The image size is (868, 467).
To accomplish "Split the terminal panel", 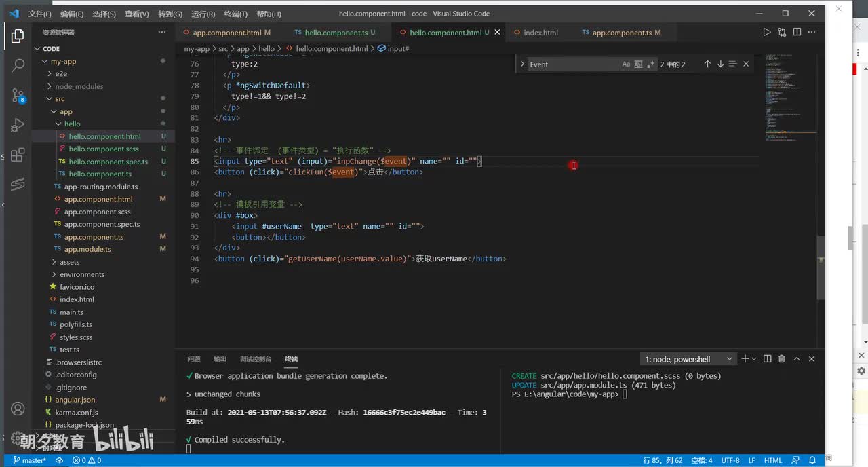I will 767,359.
